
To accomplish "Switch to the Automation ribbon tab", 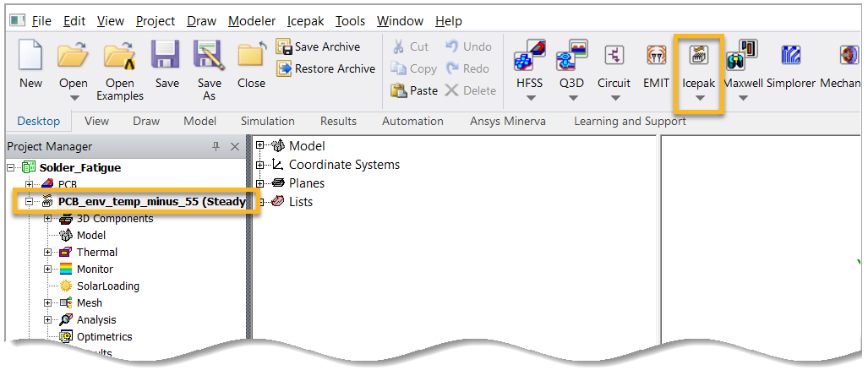I will [412, 122].
